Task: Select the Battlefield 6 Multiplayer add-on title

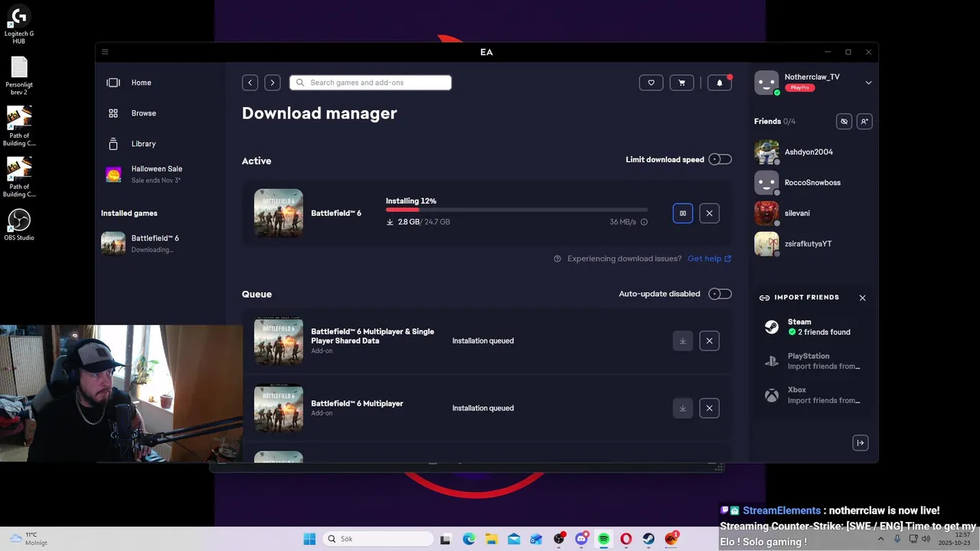Action: [x=357, y=403]
